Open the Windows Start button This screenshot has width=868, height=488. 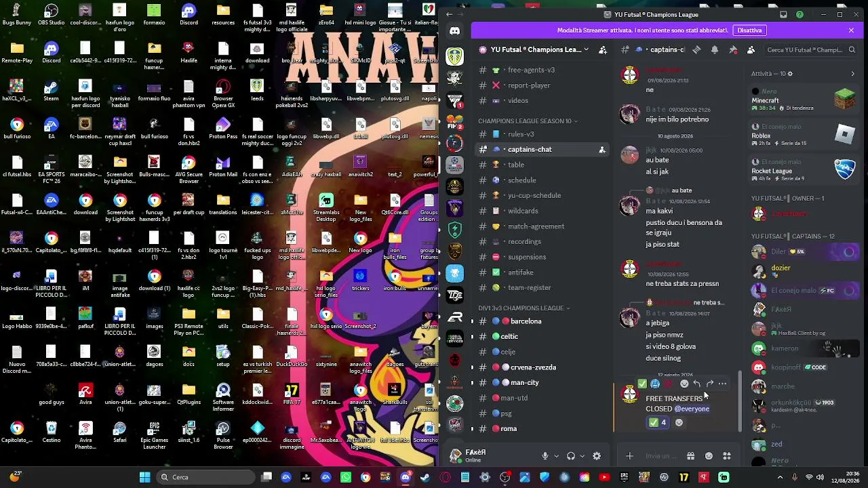(x=144, y=477)
